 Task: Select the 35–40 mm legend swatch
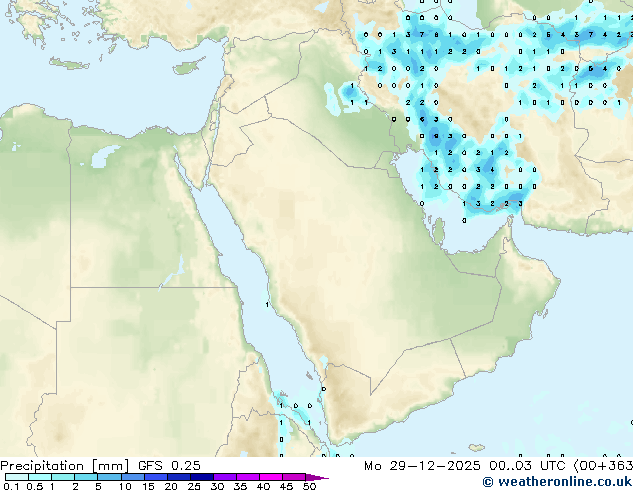coord(247,477)
